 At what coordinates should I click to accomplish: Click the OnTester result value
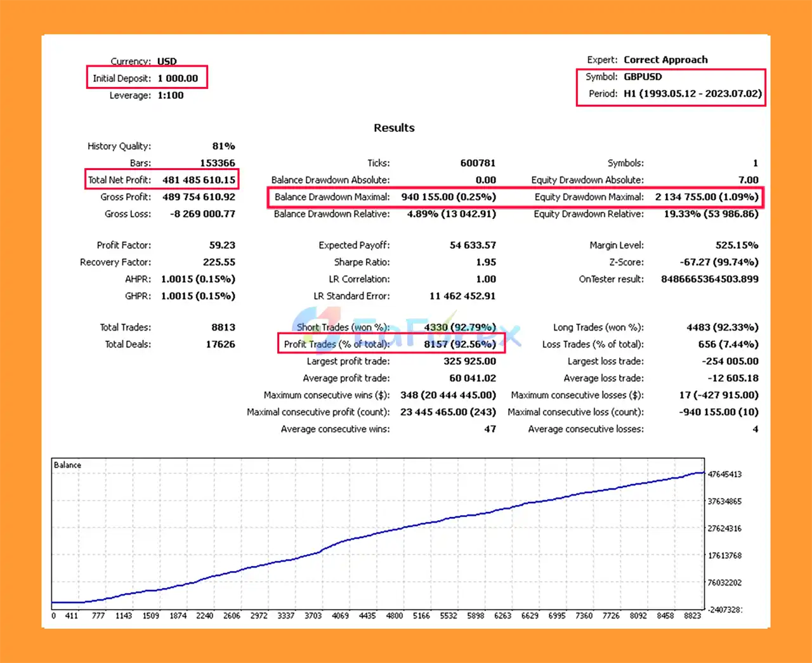[709, 279]
